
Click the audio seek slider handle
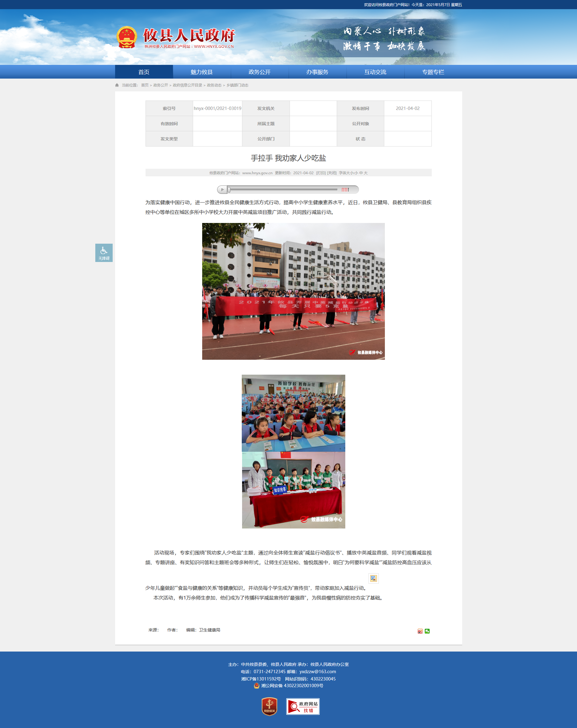point(229,190)
